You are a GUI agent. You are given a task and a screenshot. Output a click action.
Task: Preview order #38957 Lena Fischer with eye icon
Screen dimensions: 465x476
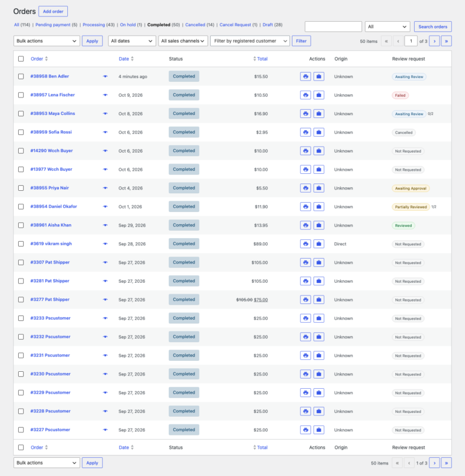click(x=105, y=95)
